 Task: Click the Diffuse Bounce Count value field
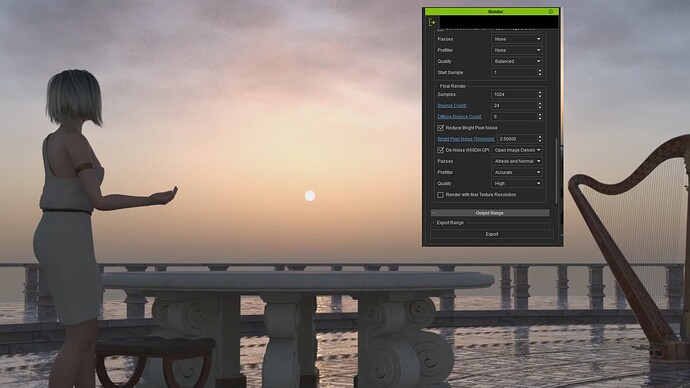514,117
